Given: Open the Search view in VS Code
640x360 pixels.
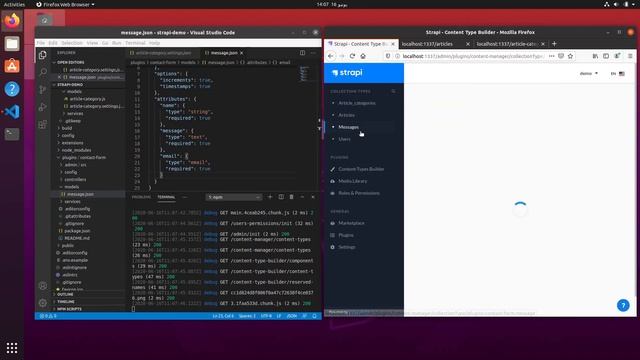Looking at the screenshot, I should [42, 72].
